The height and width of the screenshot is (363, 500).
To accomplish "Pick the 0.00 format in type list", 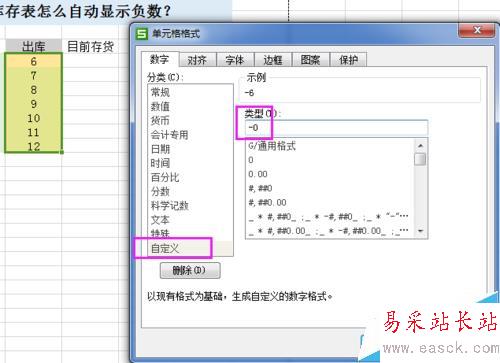I will pyautogui.click(x=330, y=174).
